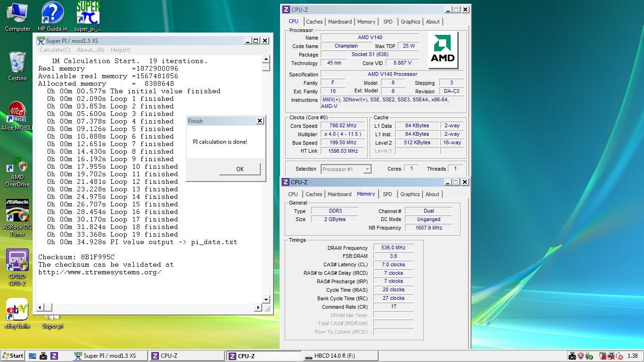Switch to Graphics tab in upper CPU-Z
This screenshot has width=644, height=362.
point(410,22)
